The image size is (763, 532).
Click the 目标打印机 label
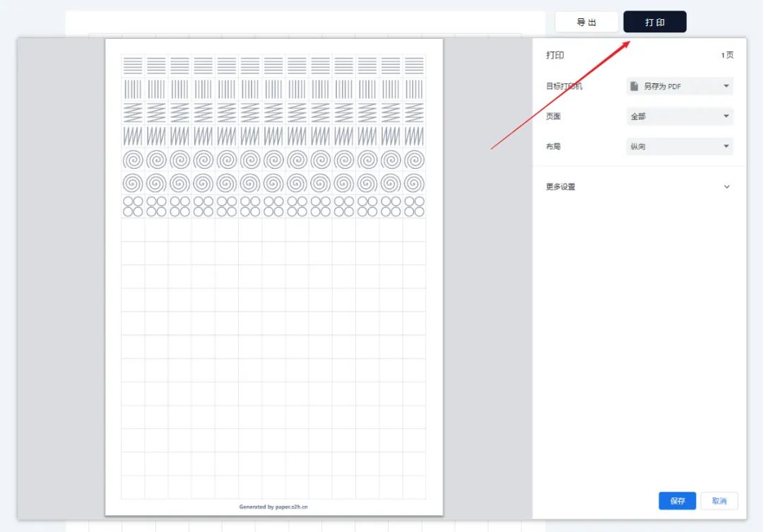click(564, 86)
